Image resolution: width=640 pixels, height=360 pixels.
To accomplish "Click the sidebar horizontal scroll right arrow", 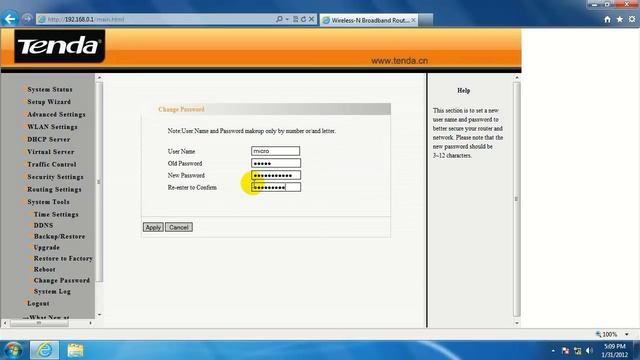I will (90, 323).
